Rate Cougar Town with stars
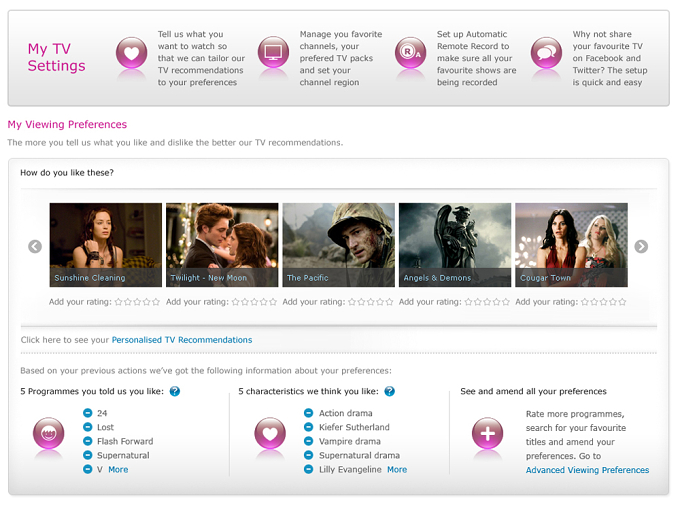 (x=604, y=302)
